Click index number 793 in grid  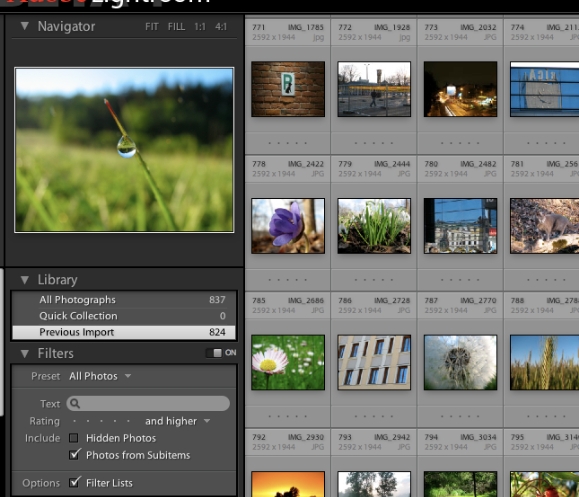click(x=345, y=437)
